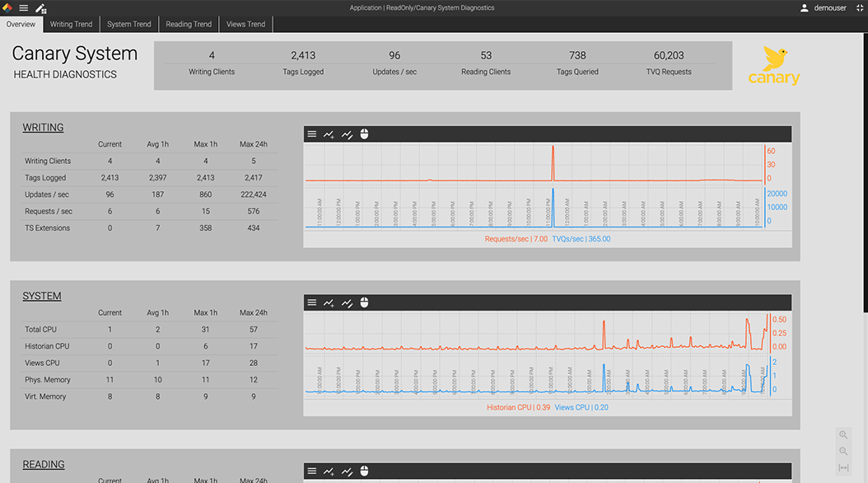This screenshot has height=483, width=868.
Task: Click the red spike in the Writing chart
Action: coord(553,162)
